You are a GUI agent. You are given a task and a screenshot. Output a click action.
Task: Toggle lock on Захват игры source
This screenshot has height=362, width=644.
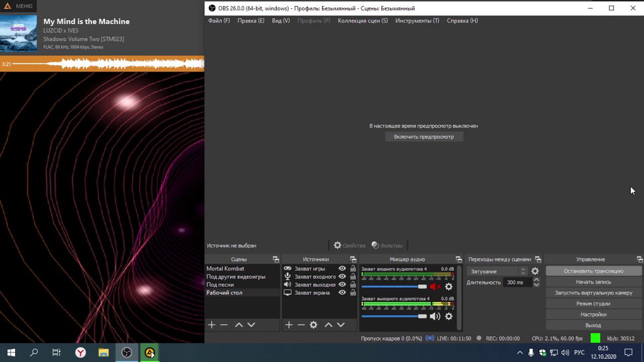click(353, 268)
